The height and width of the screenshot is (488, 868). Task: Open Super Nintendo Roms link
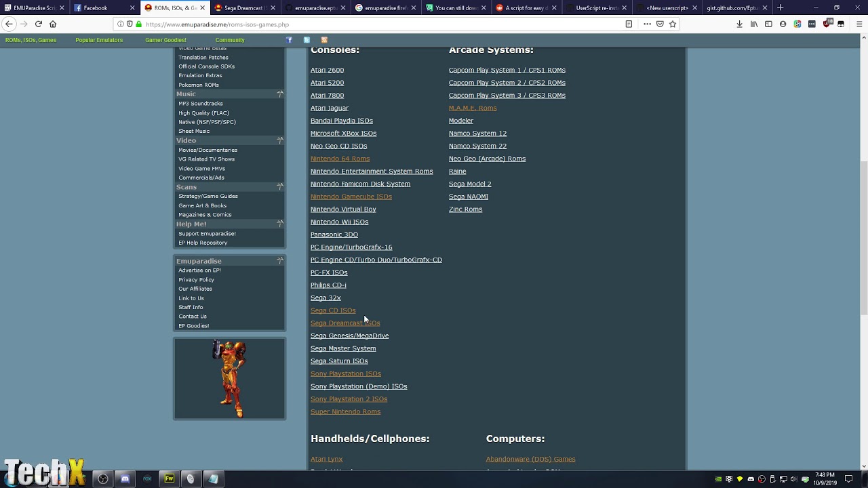coord(345,411)
